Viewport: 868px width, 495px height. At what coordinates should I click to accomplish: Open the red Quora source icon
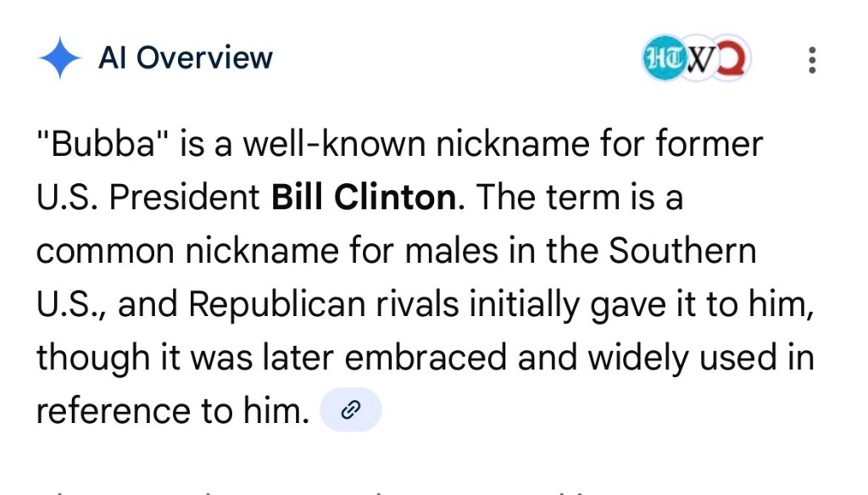731,59
